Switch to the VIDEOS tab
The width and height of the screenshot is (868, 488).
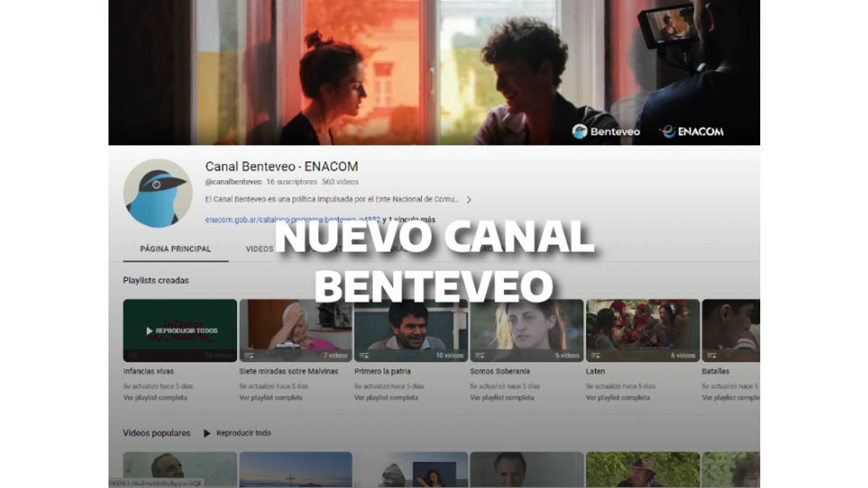point(259,249)
